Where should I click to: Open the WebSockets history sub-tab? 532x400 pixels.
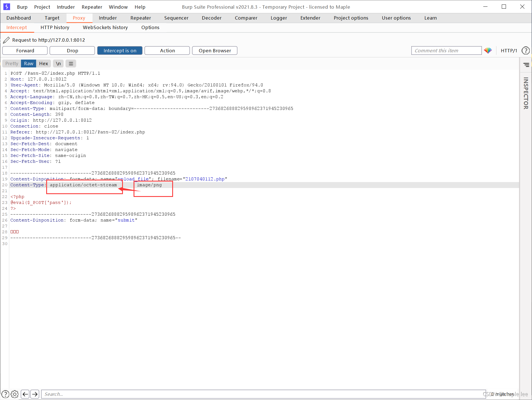pyautogui.click(x=105, y=27)
